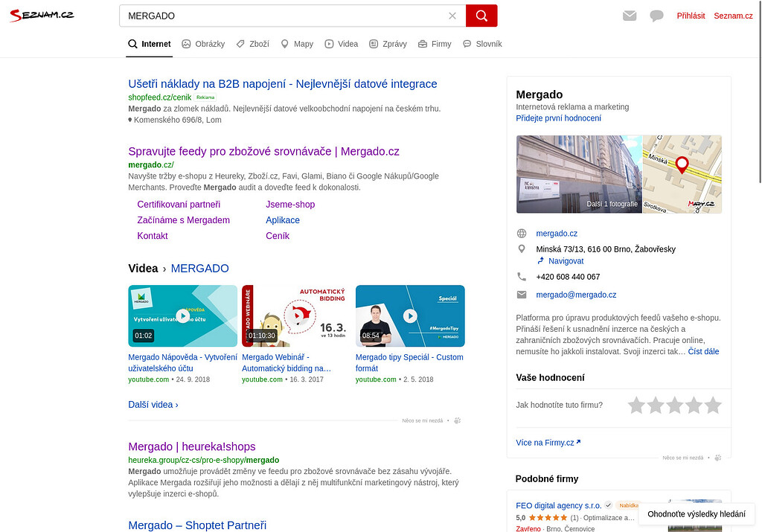
Task: Switch to the Obrázky tab
Action: 203,44
